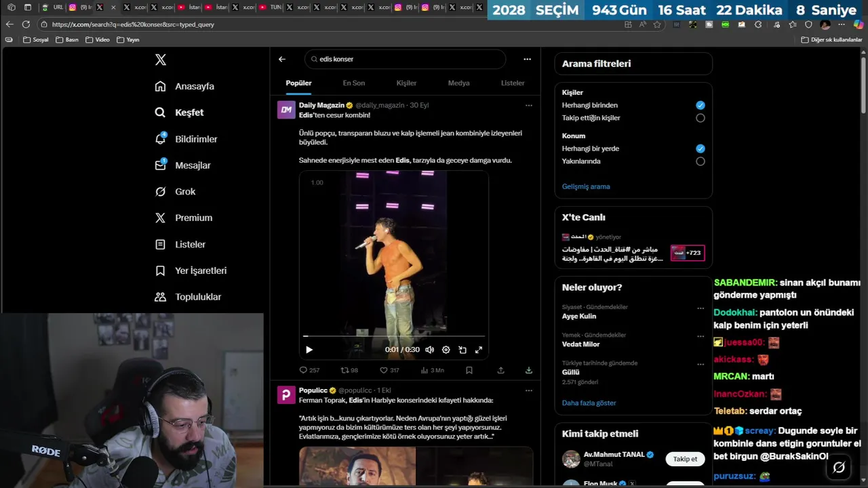Viewport: 868px width, 488px height.
Task: Open Gelişmiş arama link
Action: [586, 186]
